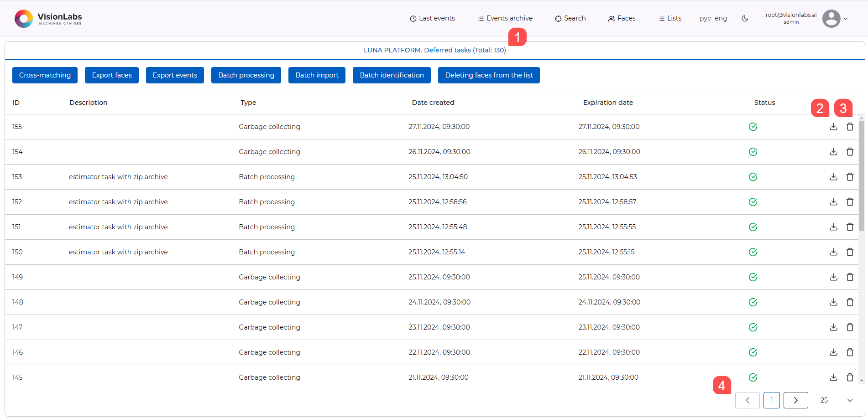Go to next page of tasks
The image size is (868, 418).
[796, 400]
